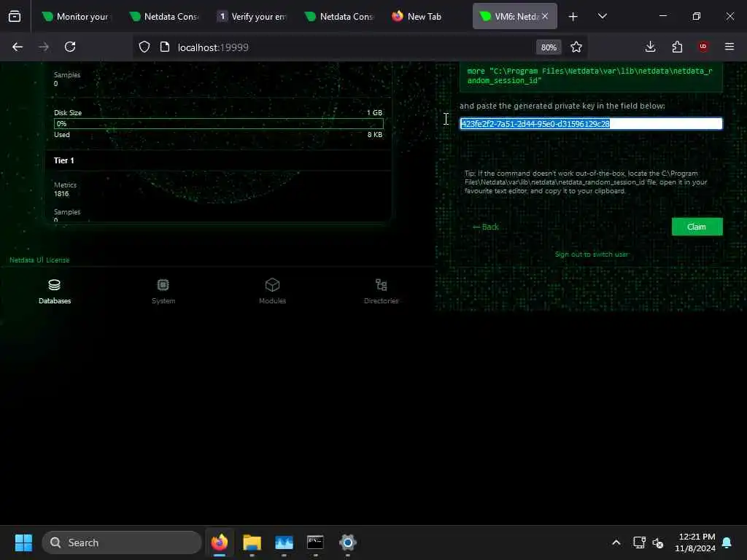Go back to previous page
This screenshot has height=560, width=747.
[x=18, y=47]
